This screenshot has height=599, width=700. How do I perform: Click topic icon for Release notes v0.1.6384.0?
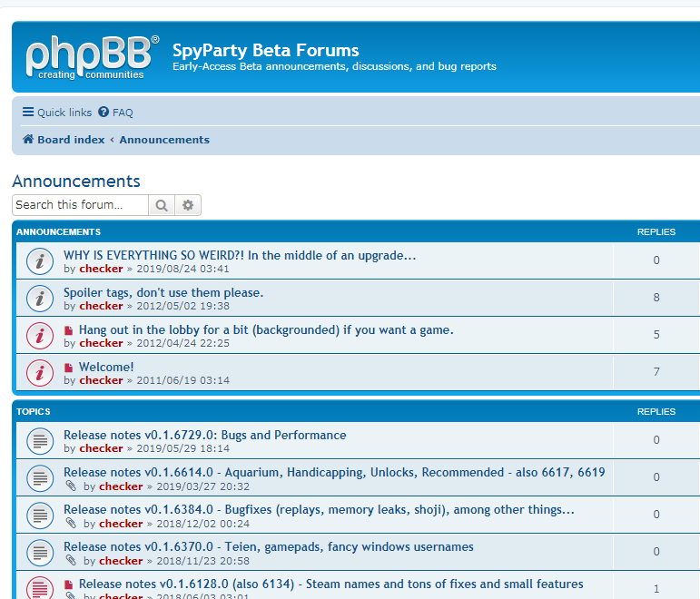click(40, 516)
